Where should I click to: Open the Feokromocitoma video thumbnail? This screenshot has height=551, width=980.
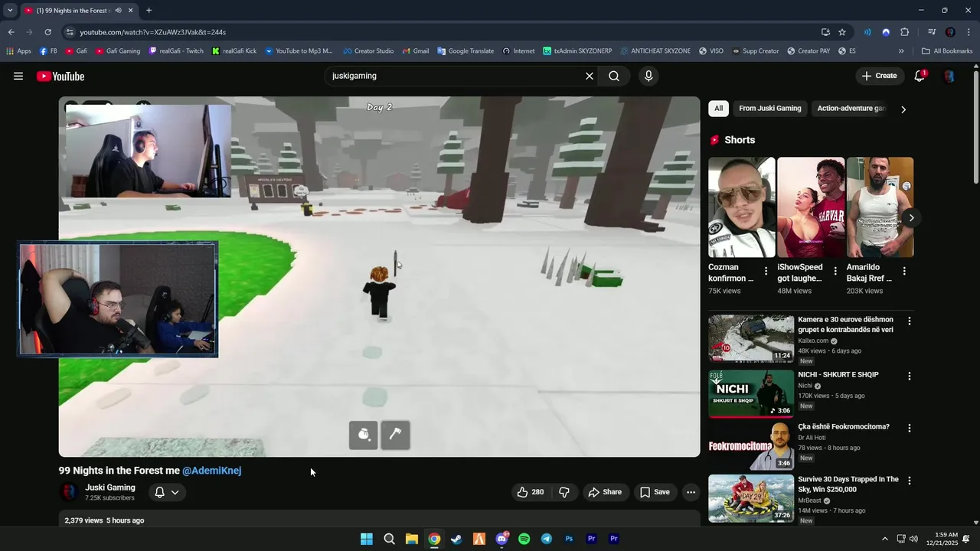click(x=751, y=445)
